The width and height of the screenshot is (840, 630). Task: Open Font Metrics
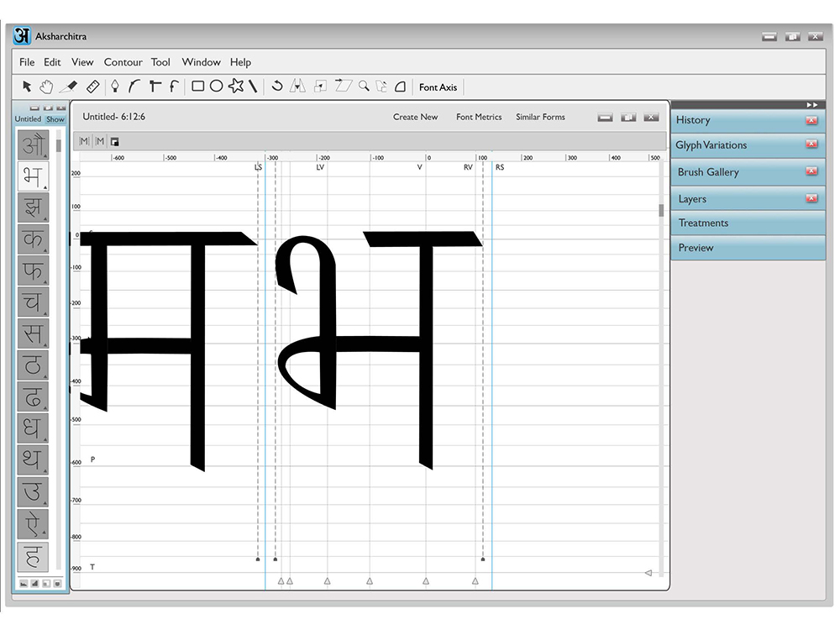[x=479, y=117]
